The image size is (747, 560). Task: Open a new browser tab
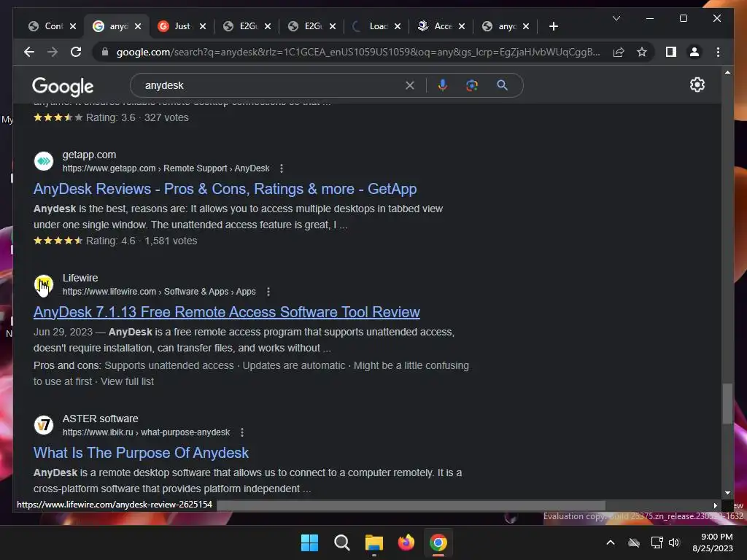553,26
